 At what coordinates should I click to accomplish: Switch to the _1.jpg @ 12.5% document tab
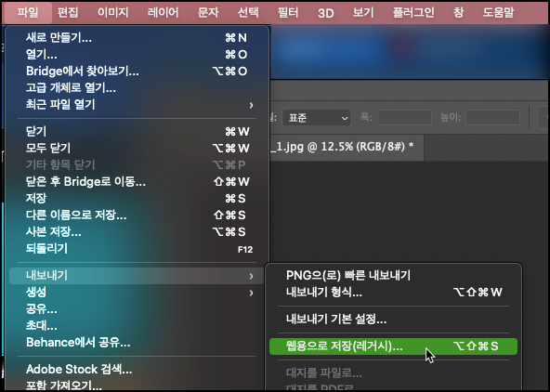click(x=347, y=147)
